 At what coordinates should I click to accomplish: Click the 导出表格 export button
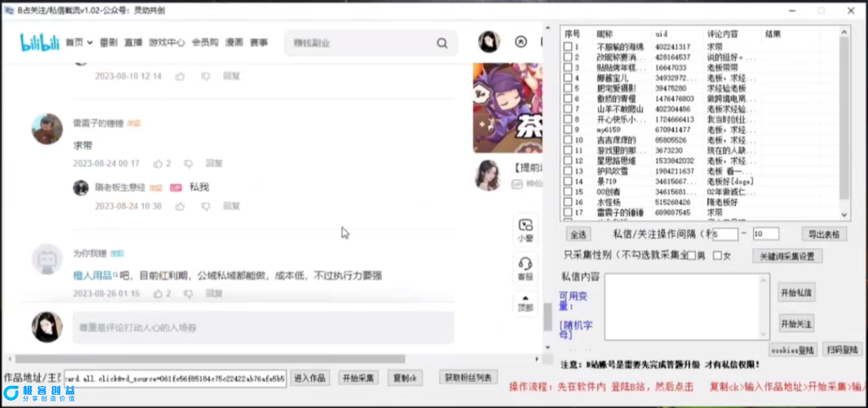click(824, 234)
